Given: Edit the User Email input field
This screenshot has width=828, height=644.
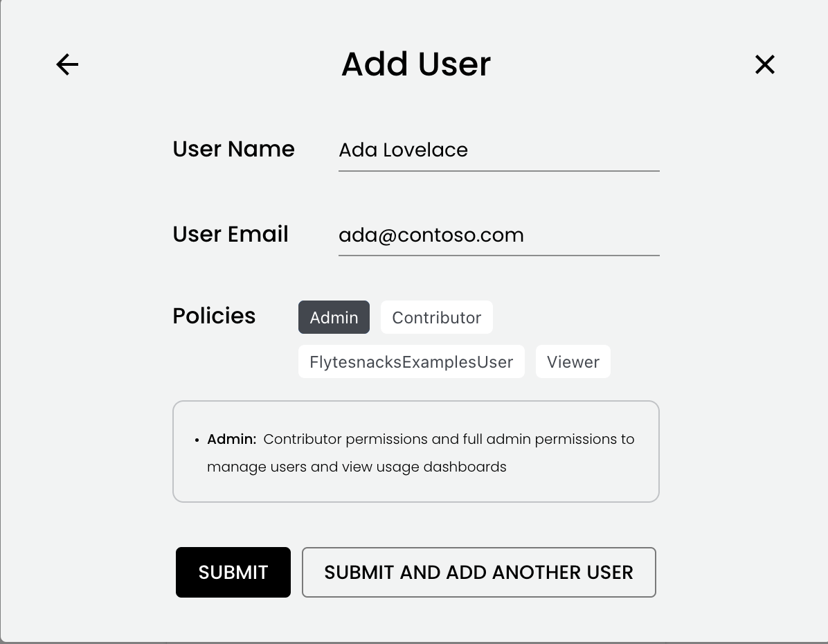Looking at the screenshot, I should click(498, 235).
